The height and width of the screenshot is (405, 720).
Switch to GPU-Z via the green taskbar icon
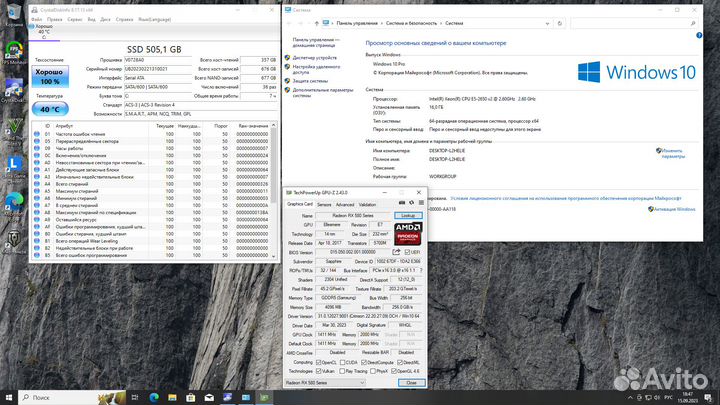pos(264,397)
